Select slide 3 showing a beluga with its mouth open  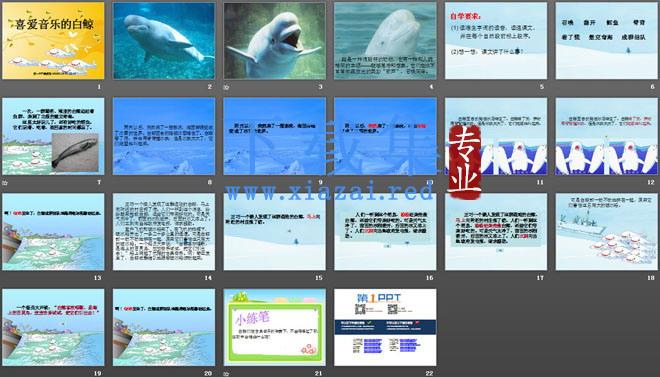point(274,41)
